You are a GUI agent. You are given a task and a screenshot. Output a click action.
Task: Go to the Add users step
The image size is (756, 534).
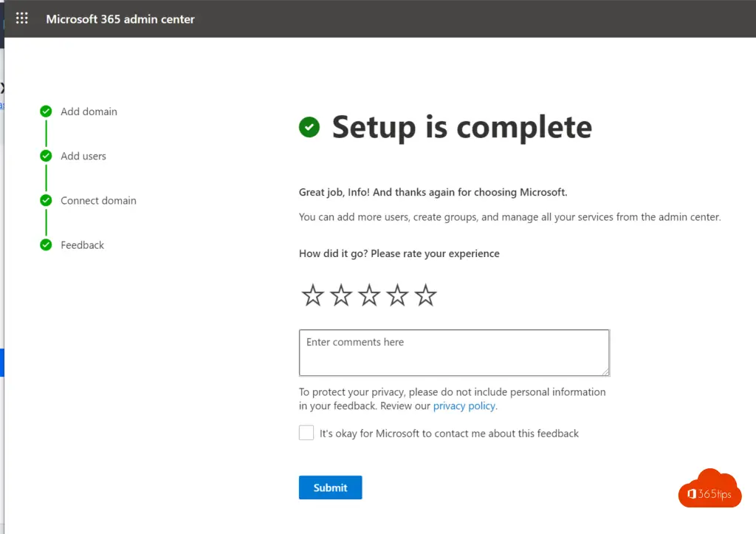83,156
